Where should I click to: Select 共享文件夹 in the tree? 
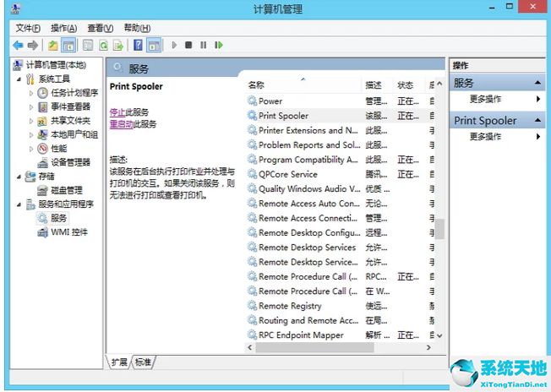pyautogui.click(x=71, y=121)
